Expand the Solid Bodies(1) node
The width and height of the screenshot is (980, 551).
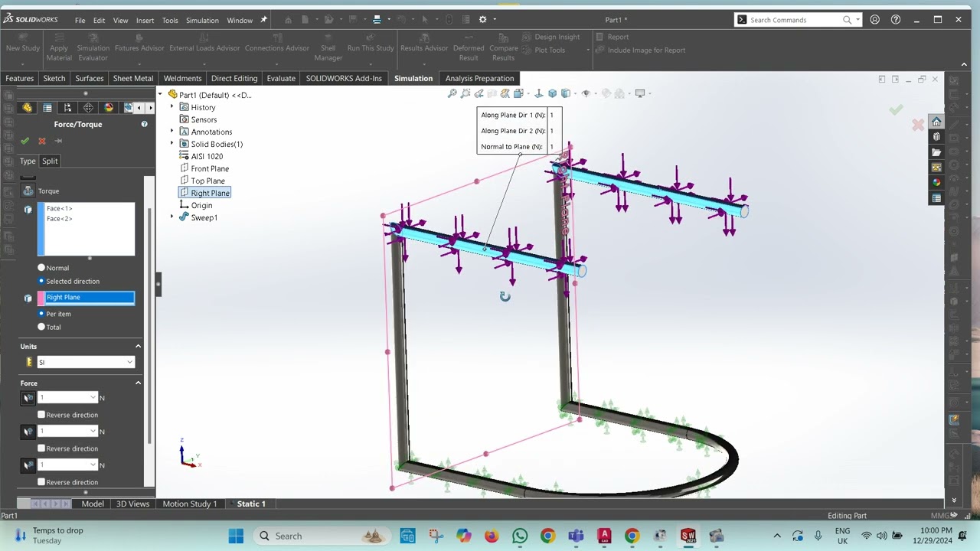171,144
